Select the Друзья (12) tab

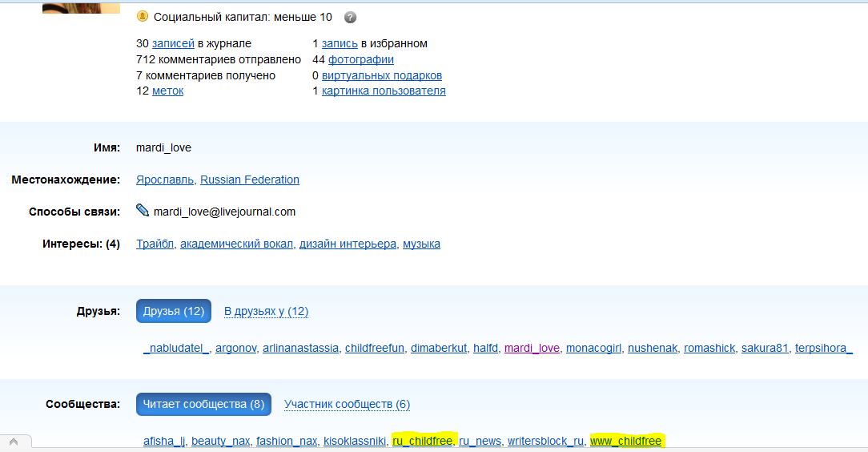point(174,311)
